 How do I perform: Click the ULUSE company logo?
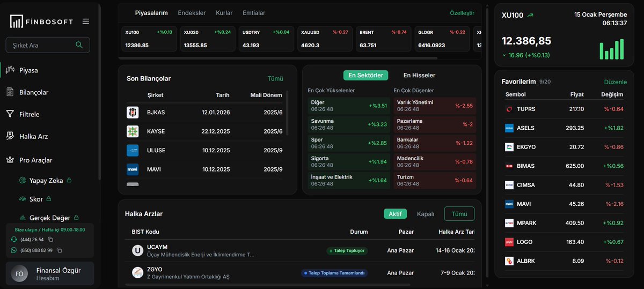(133, 150)
